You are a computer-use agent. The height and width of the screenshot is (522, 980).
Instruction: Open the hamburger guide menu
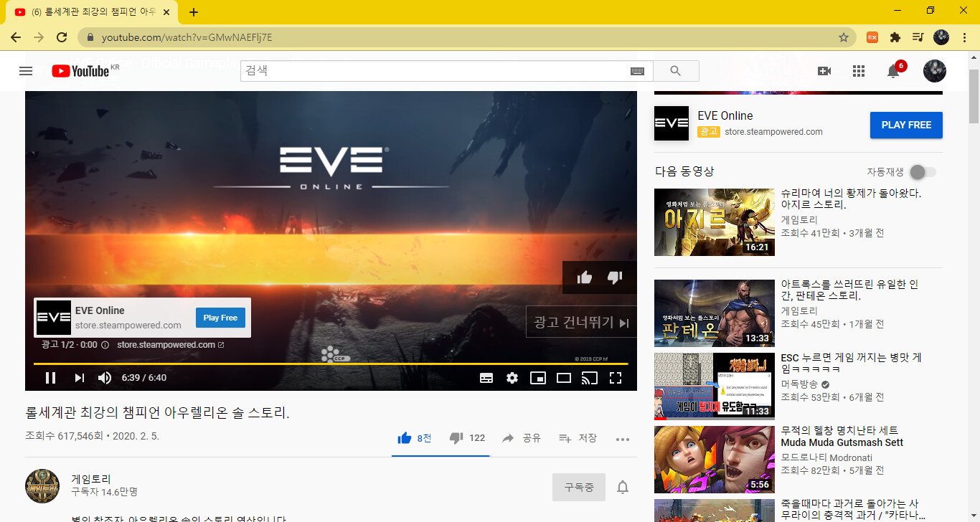click(x=26, y=71)
